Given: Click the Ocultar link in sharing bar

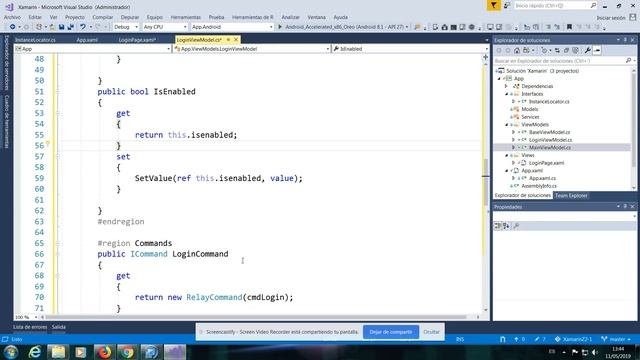Looking at the screenshot, I should 431,332.
